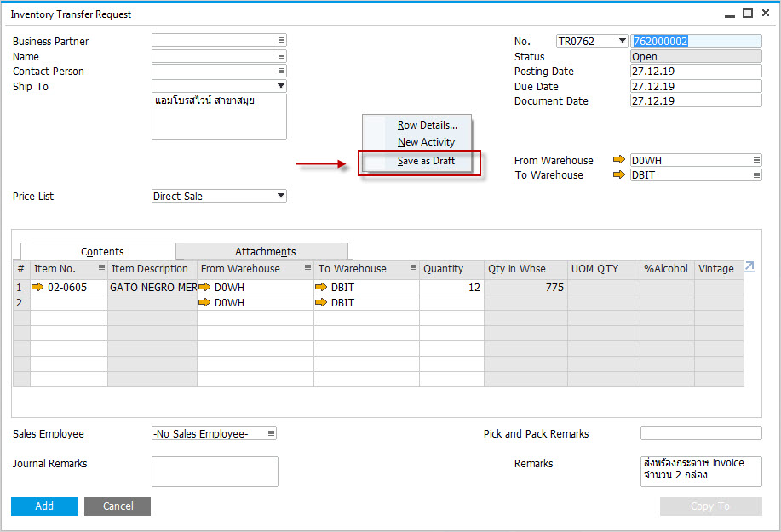Choose Row Details from context menu
The height and width of the screenshot is (532, 781).
428,125
